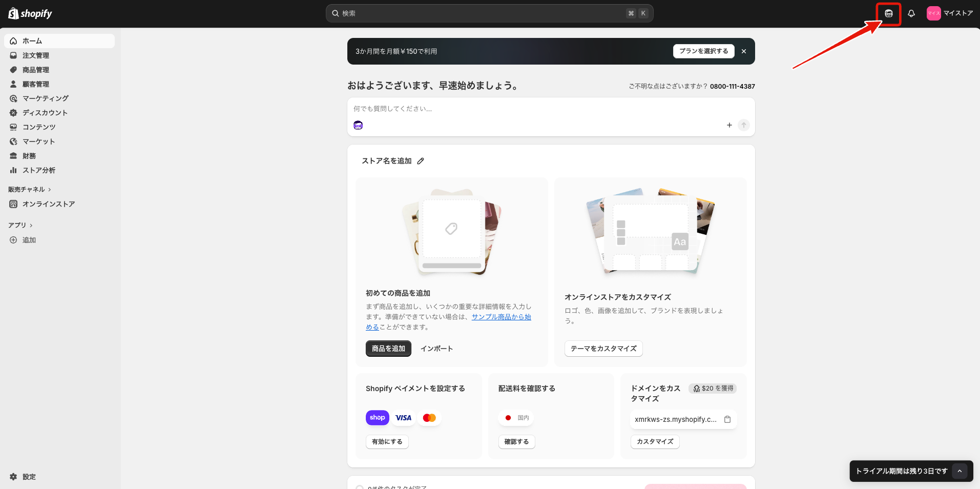Open 顧客管理 in the sidebar
This screenshot has width=980, height=489.
pyautogui.click(x=36, y=84)
